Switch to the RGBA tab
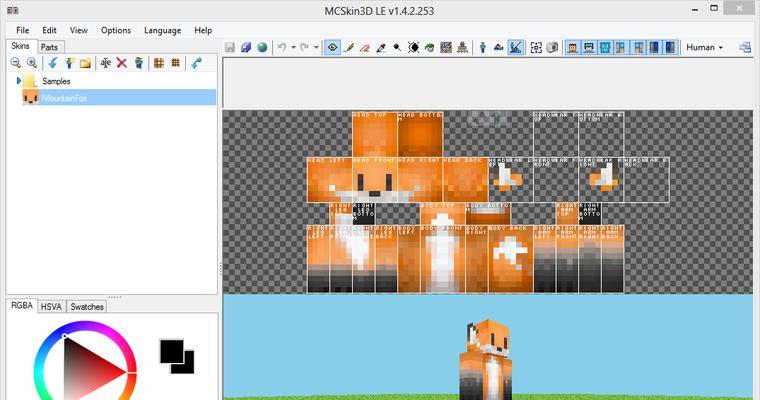The image size is (760, 400). pos(22,305)
